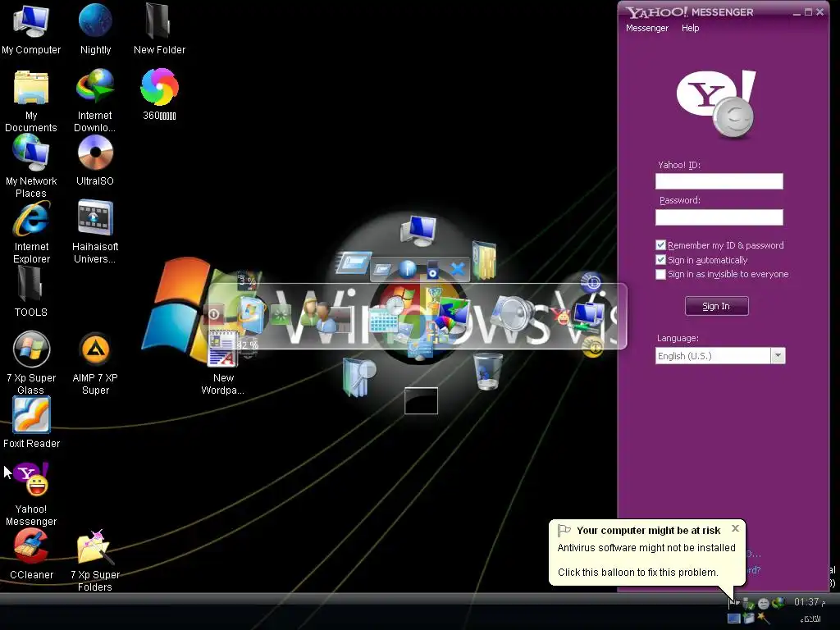
Task: Launch the AIMP 7 XP Super desktop icon
Action: click(95, 363)
